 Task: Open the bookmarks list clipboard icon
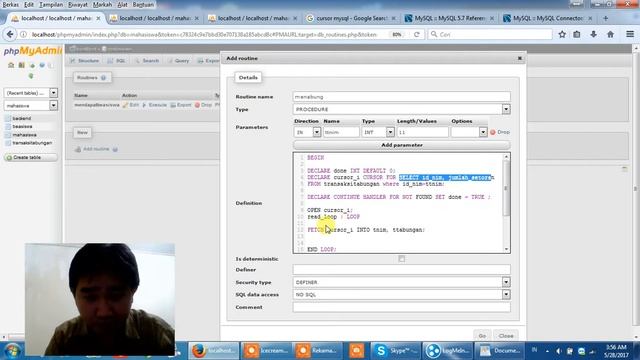tap(577, 35)
